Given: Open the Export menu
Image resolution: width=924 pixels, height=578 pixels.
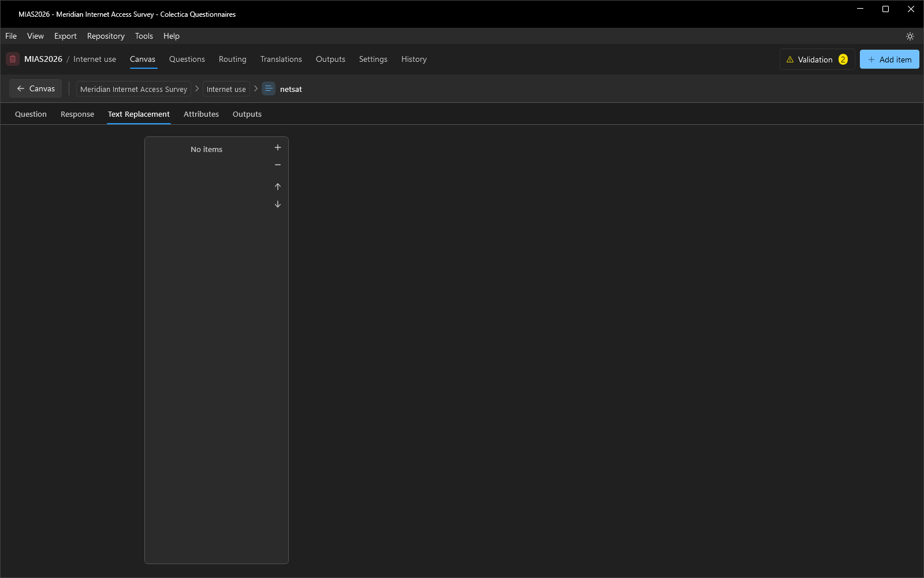Looking at the screenshot, I should 65,36.
